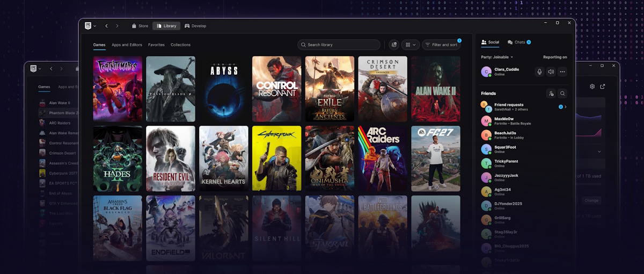Click Change button in right background window

tap(591, 200)
